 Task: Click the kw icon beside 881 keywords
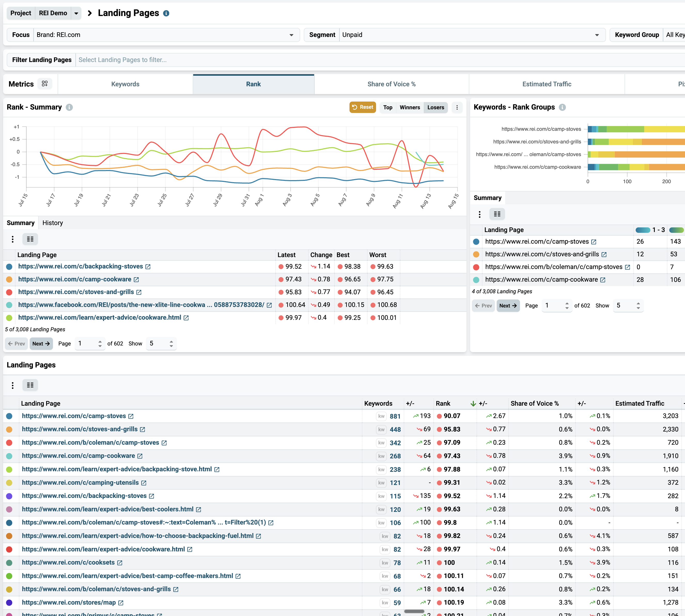click(x=381, y=416)
